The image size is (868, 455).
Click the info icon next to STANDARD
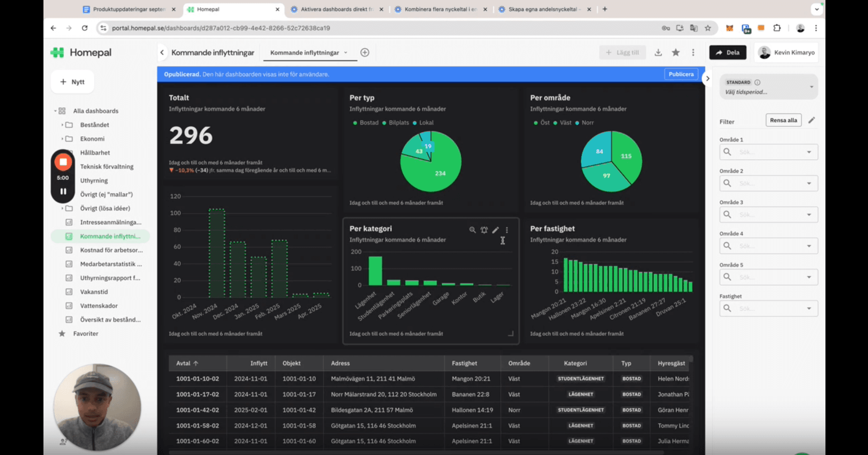click(757, 82)
